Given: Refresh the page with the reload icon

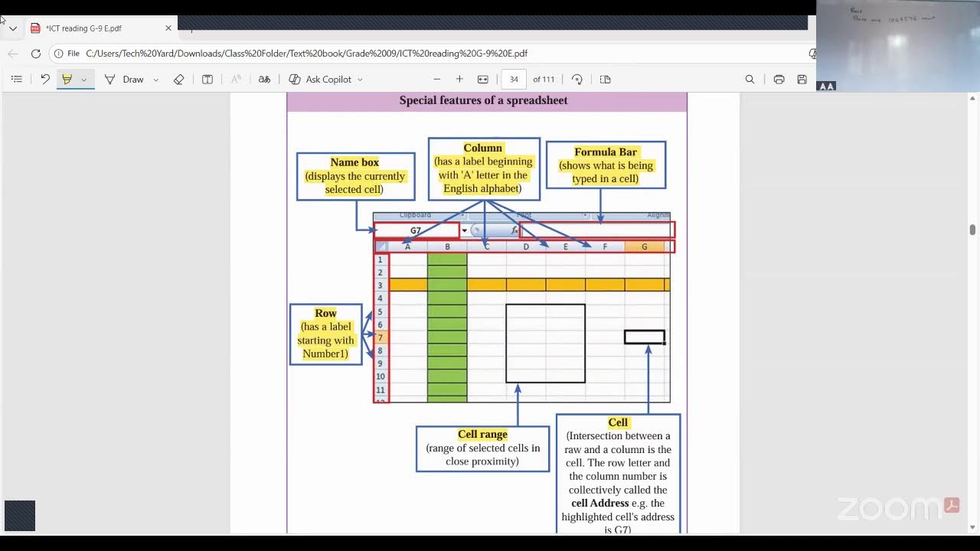Looking at the screenshot, I should pyautogui.click(x=35, y=54).
